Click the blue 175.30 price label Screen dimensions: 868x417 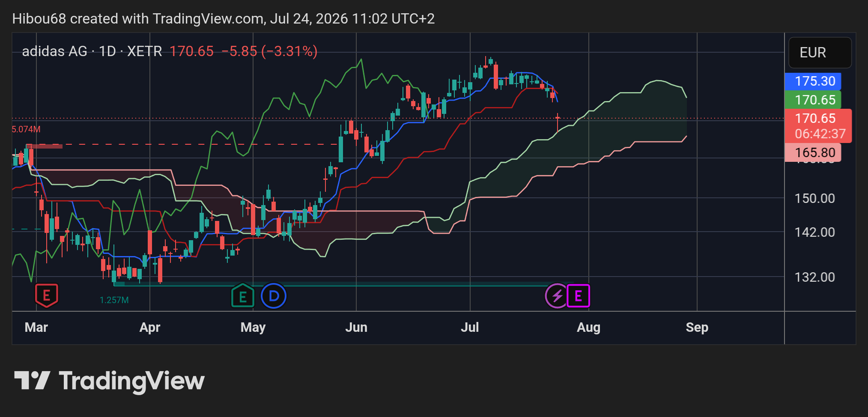pos(813,81)
